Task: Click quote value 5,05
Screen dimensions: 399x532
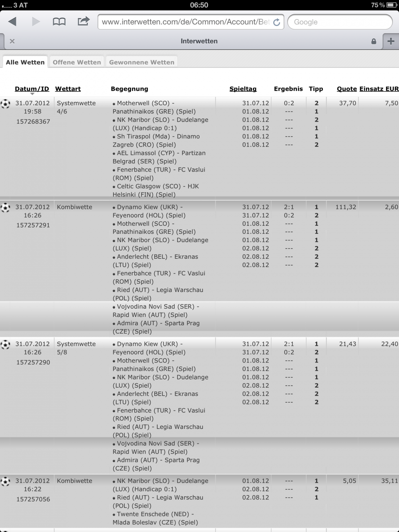Action: (x=349, y=481)
